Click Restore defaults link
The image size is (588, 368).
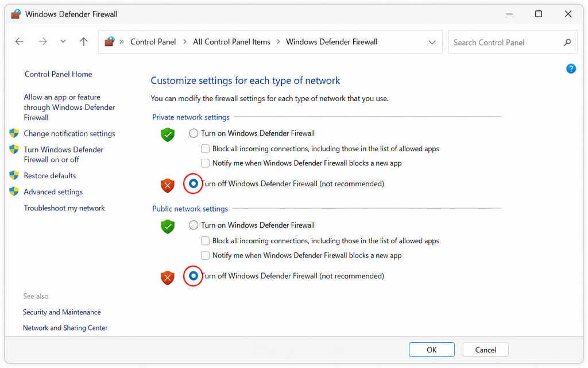tap(49, 176)
